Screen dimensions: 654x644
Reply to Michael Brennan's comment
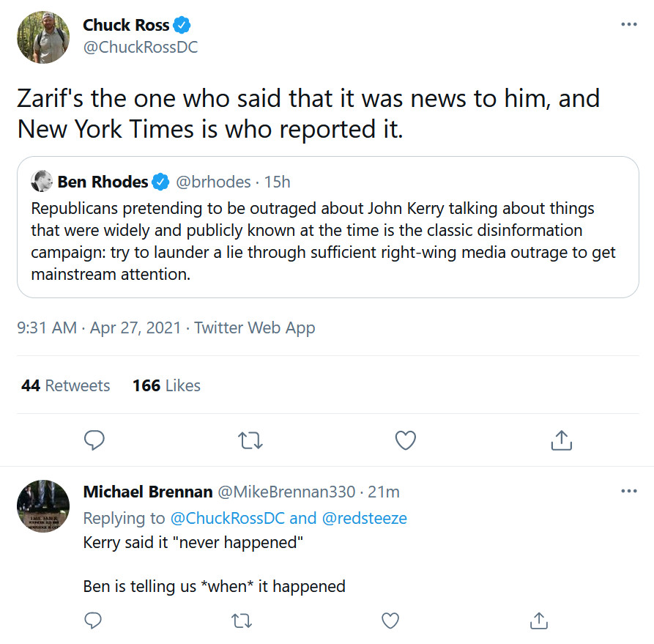tap(93, 621)
